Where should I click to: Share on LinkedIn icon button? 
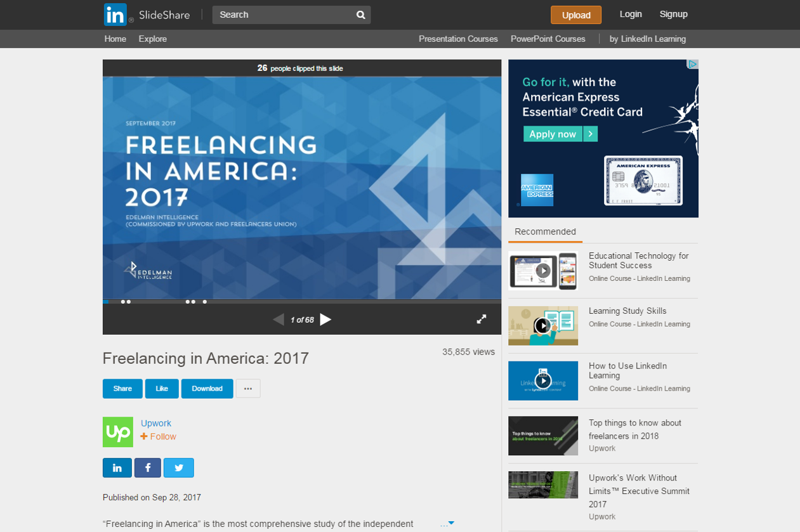click(x=117, y=468)
